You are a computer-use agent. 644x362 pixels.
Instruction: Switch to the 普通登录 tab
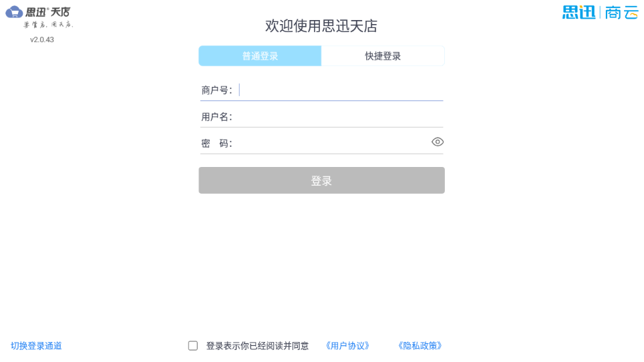[260, 56]
